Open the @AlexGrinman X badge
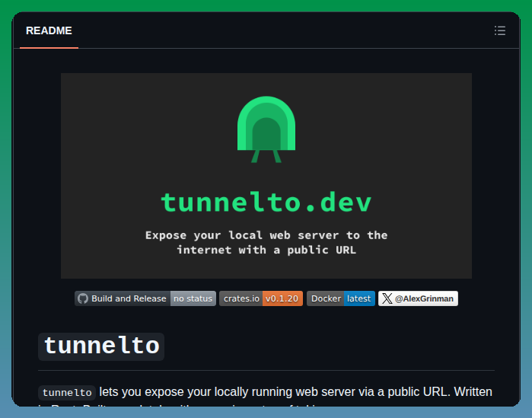This screenshot has height=418, width=532. pyautogui.click(x=418, y=298)
